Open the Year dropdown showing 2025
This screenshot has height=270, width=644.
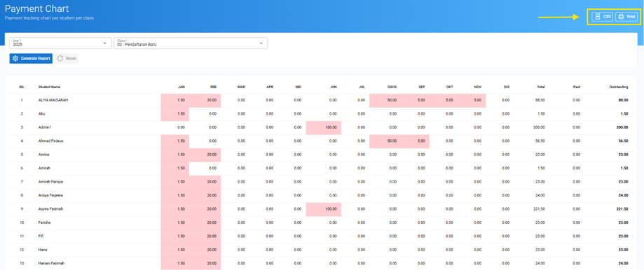[61, 43]
